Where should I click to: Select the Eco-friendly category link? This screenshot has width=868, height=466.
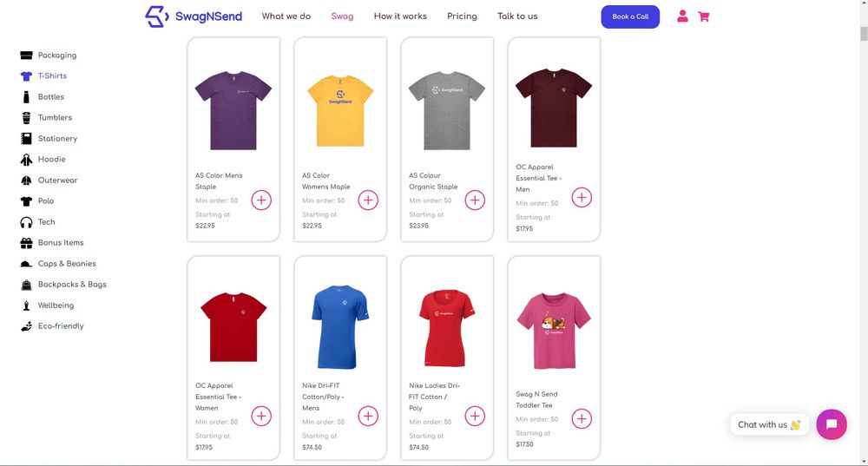tap(61, 326)
